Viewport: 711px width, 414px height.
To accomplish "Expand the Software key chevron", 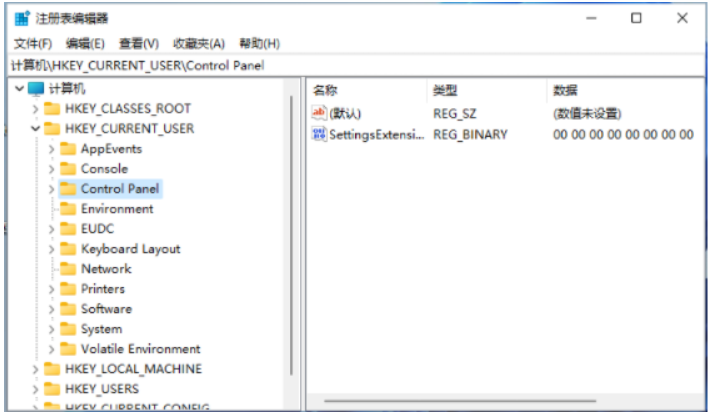I will [52, 308].
